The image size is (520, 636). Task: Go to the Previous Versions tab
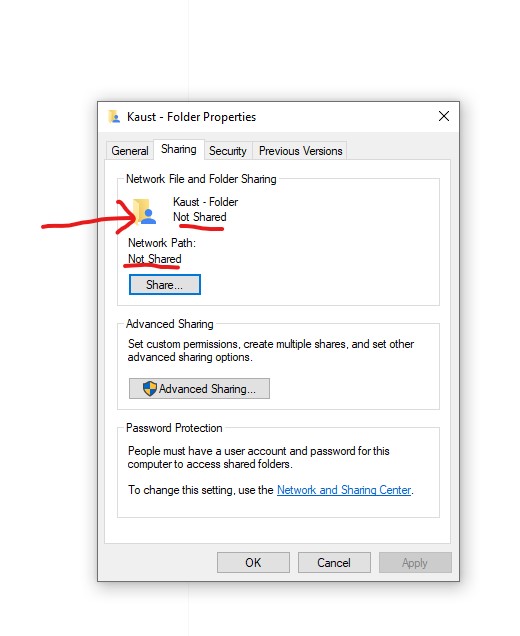click(301, 151)
